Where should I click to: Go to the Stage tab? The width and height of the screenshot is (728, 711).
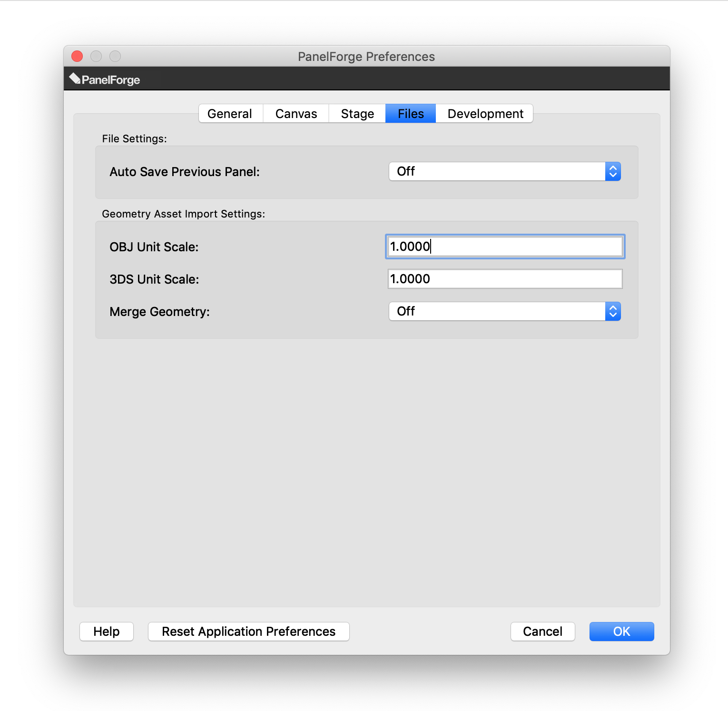[357, 114]
